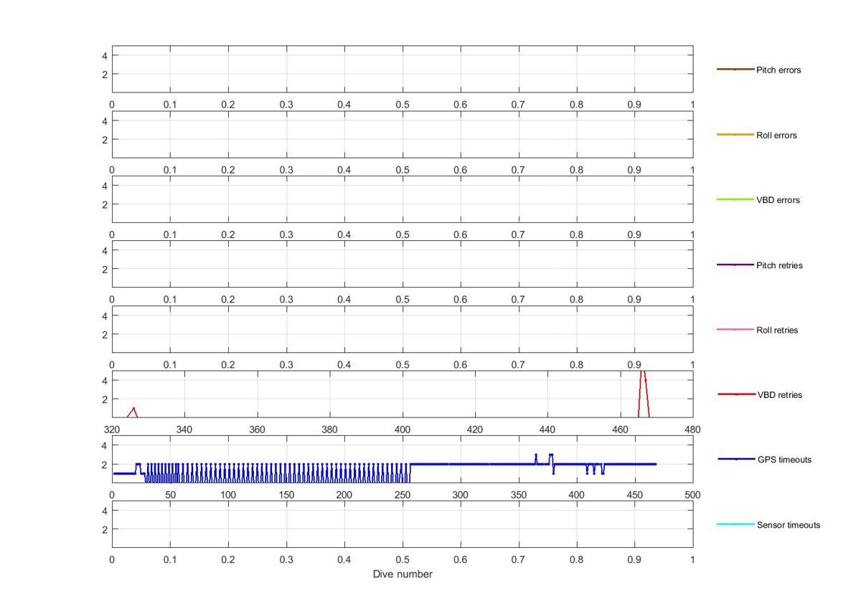Image resolution: width=861 pixels, height=616 pixels.
Task: Select the cyan Sensor timeouts legend line
Action: tap(735, 524)
